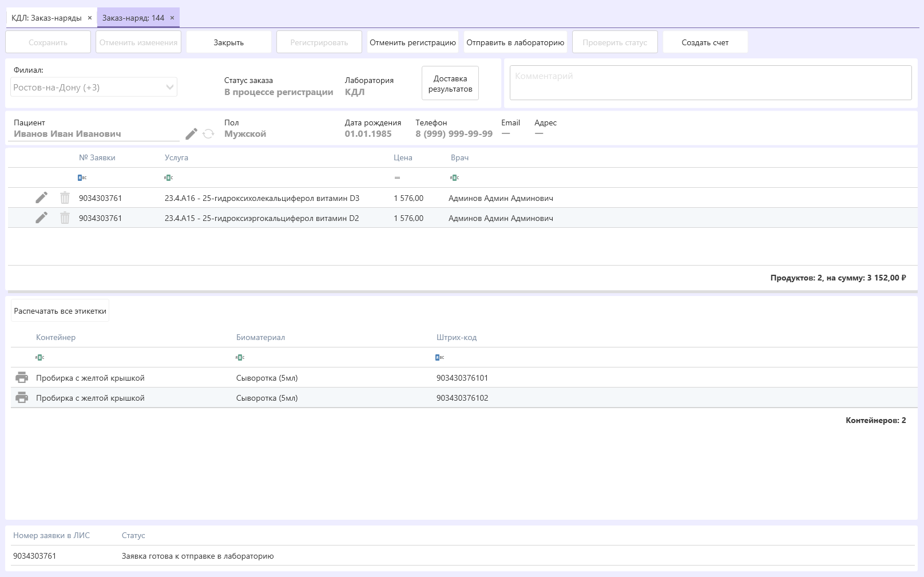Sort by Врач column header
The height and width of the screenshot is (577, 924).
[x=459, y=157]
